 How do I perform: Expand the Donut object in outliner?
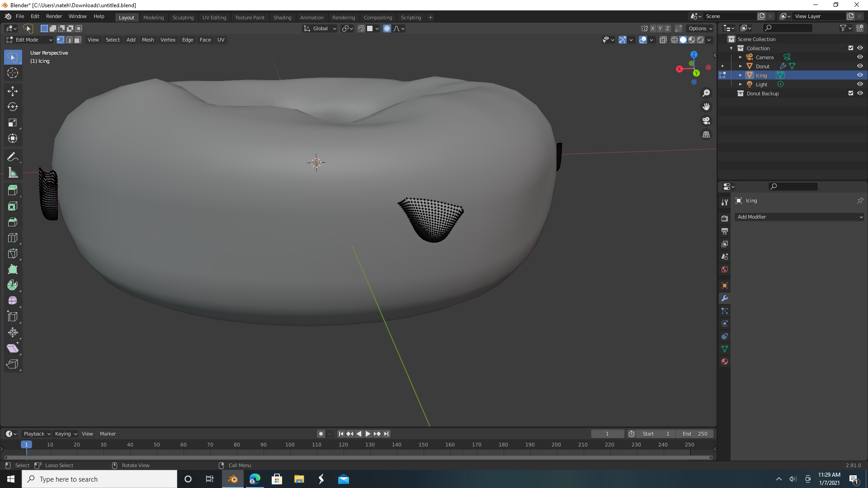point(741,66)
